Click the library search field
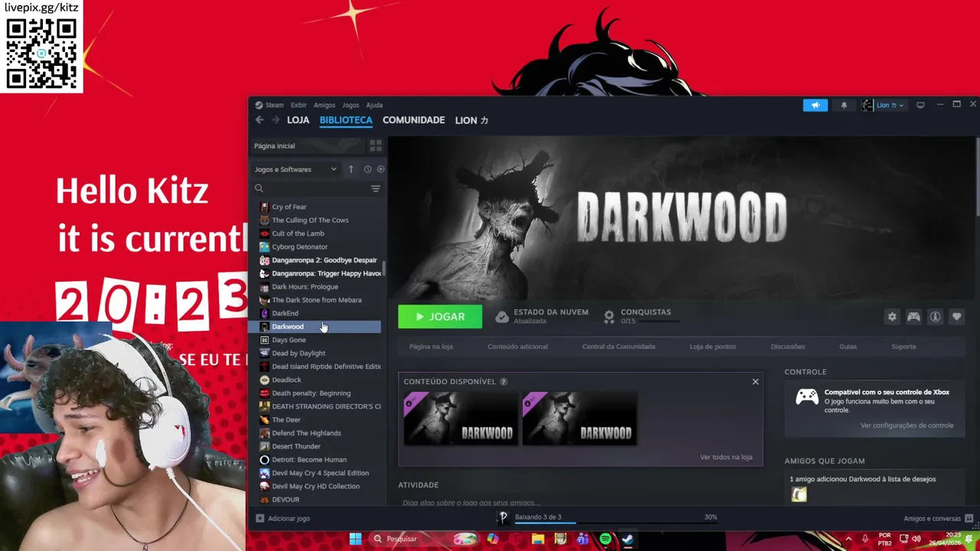The width and height of the screenshot is (980, 551). pyautogui.click(x=310, y=188)
